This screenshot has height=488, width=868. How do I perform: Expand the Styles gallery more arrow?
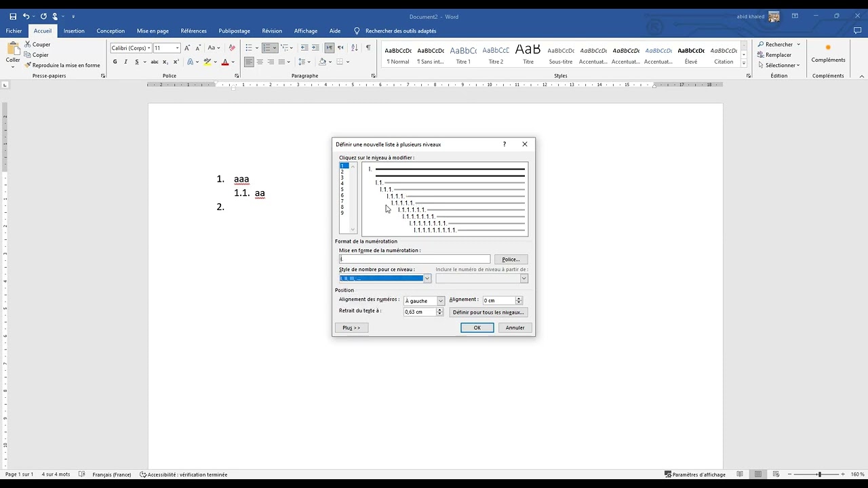pyautogui.click(x=744, y=64)
